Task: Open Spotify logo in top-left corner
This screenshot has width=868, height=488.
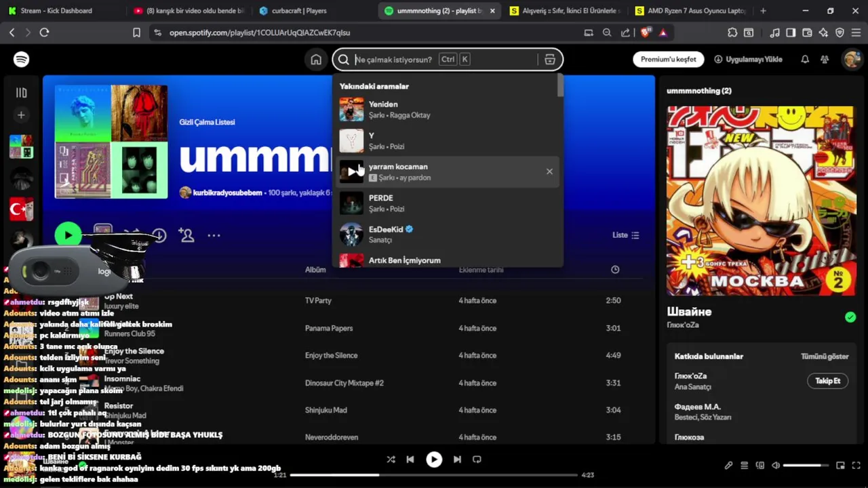Action: [x=21, y=59]
